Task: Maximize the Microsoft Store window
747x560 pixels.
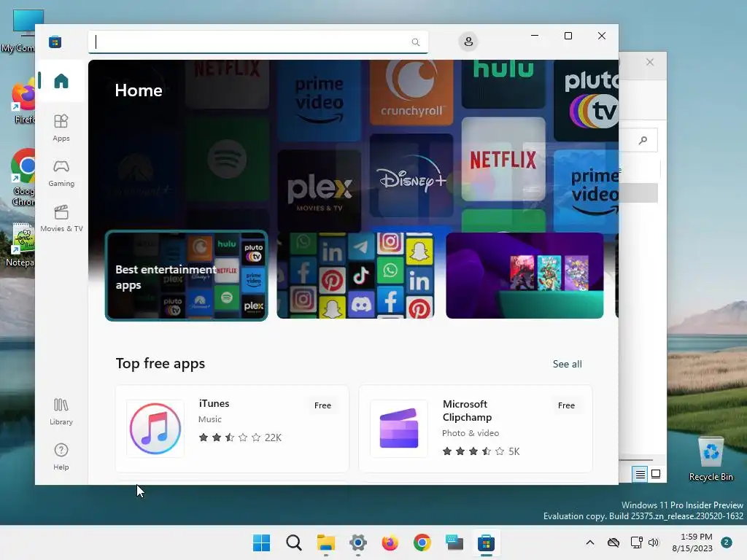Action: tap(568, 36)
